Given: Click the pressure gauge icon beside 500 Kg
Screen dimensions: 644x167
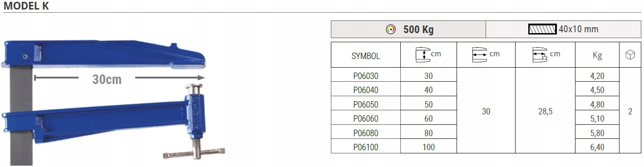Looking at the screenshot, I should point(390,29).
